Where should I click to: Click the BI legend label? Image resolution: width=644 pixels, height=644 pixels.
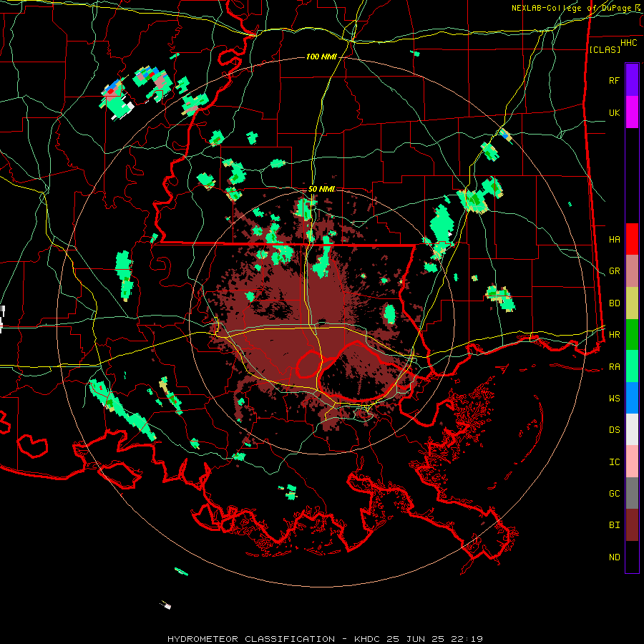pyautogui.click(x=614, y=525)
